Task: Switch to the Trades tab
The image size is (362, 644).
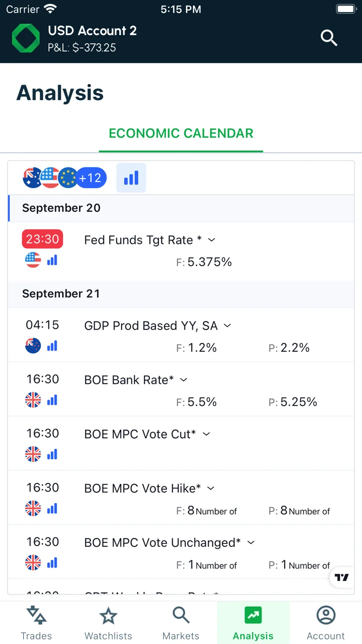Action: 36,623
